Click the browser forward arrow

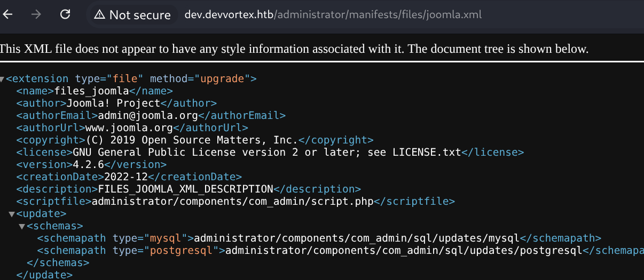pos(36,14)
